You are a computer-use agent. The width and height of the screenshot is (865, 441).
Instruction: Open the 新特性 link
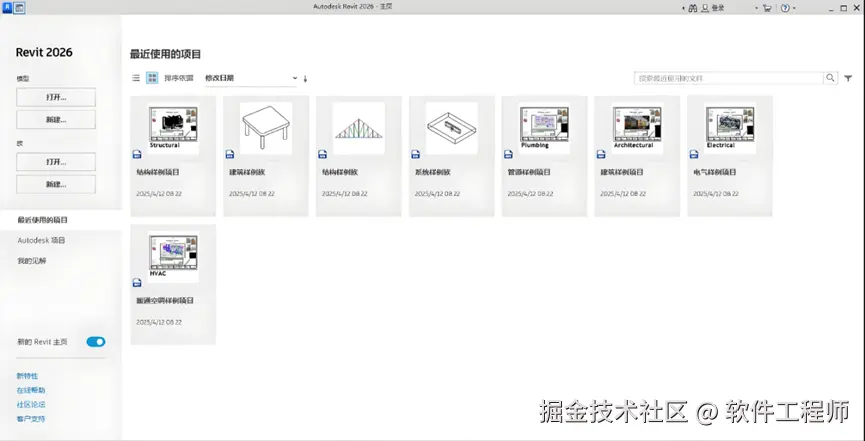27,376
